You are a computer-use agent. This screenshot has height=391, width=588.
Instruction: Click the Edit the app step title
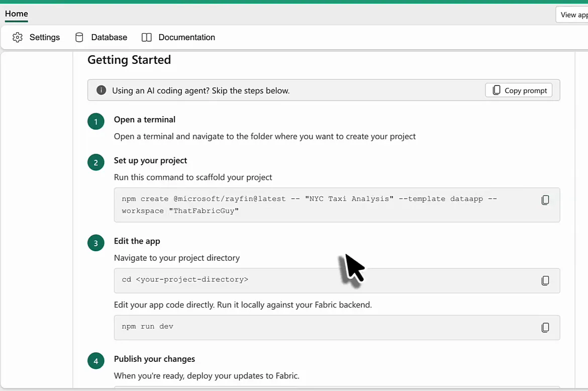(x=137, y=241)
